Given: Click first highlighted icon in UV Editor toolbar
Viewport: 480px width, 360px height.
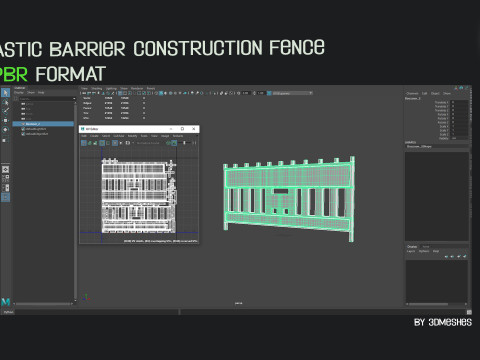Looking at the screenshot, I should (84, 143).
